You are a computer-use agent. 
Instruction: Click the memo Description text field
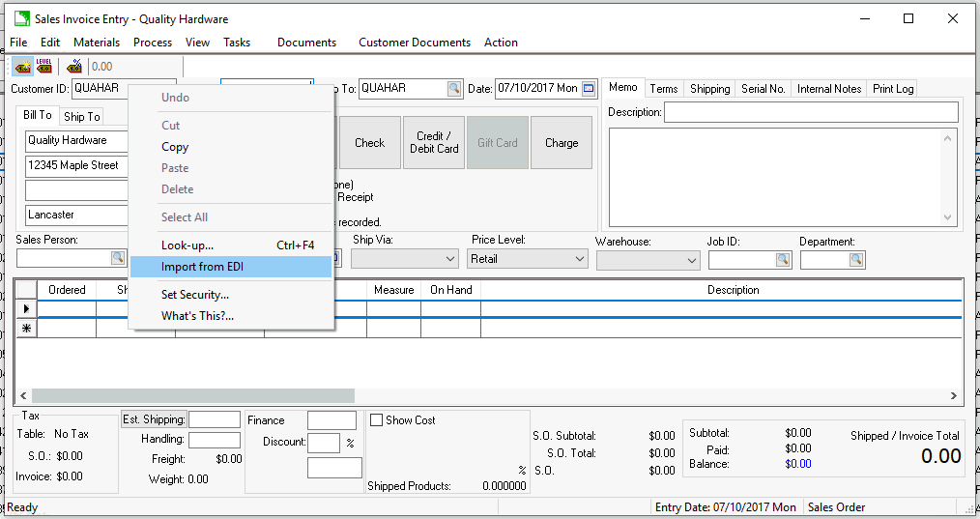810,112
